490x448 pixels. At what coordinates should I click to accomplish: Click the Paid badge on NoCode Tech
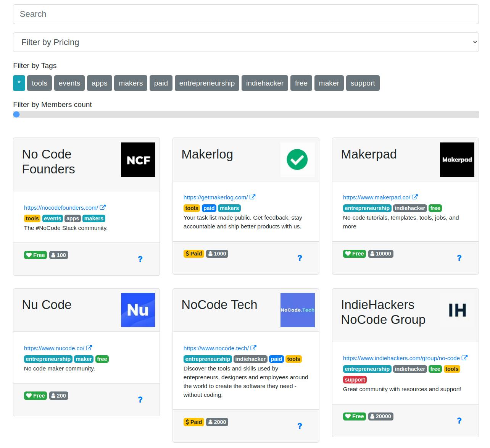pos(194,422)
